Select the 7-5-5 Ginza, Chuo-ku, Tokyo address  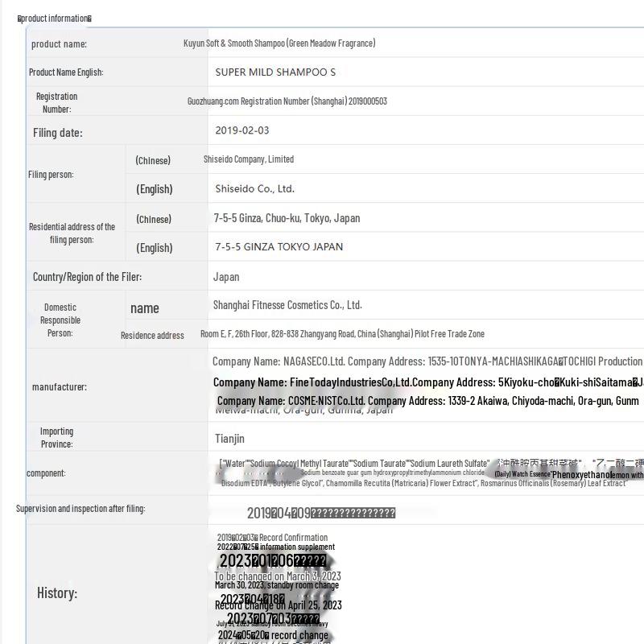(x=287, y=218)
